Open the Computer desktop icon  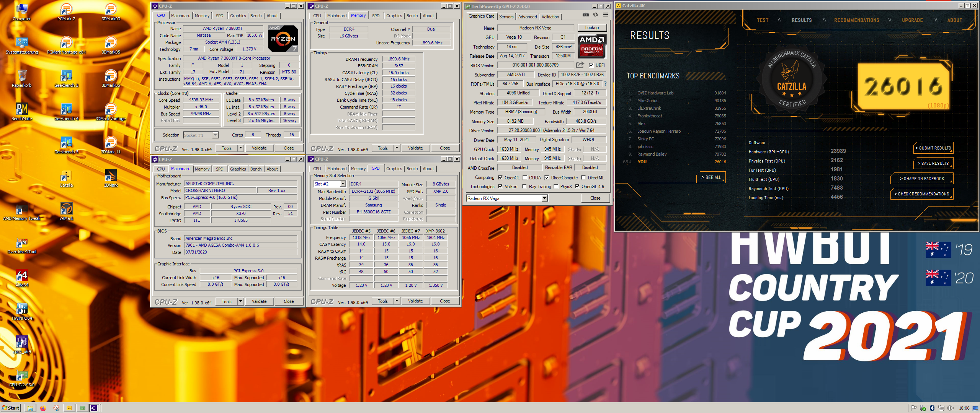[22, 11]
